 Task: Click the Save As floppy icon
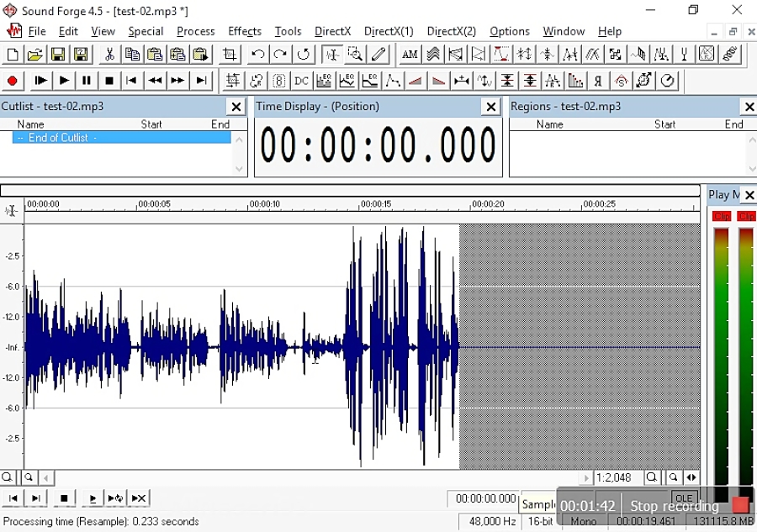coord(81,55)
